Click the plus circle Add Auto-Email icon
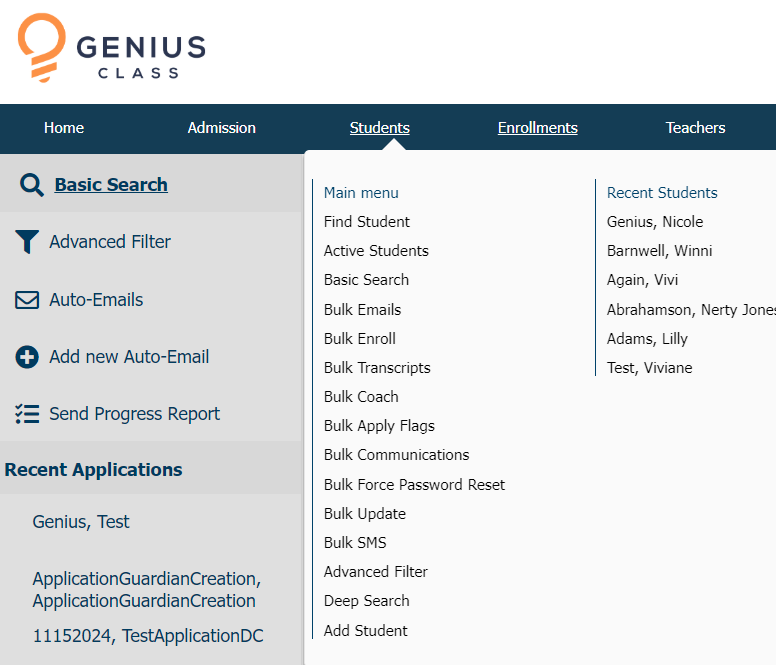 (x=27, y=357)
